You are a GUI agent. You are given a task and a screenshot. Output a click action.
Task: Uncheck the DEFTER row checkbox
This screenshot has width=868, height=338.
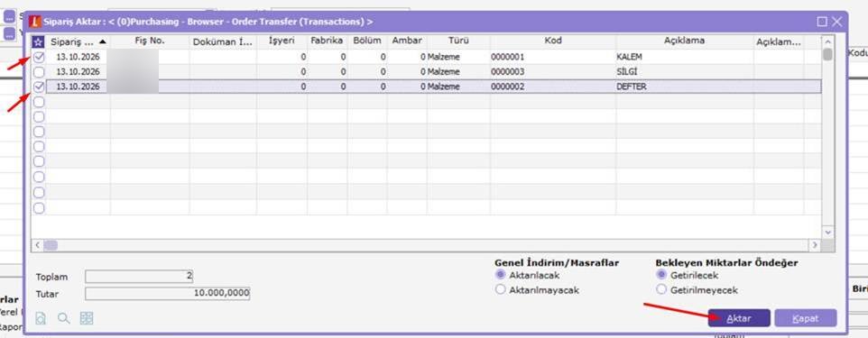(39, 87)
